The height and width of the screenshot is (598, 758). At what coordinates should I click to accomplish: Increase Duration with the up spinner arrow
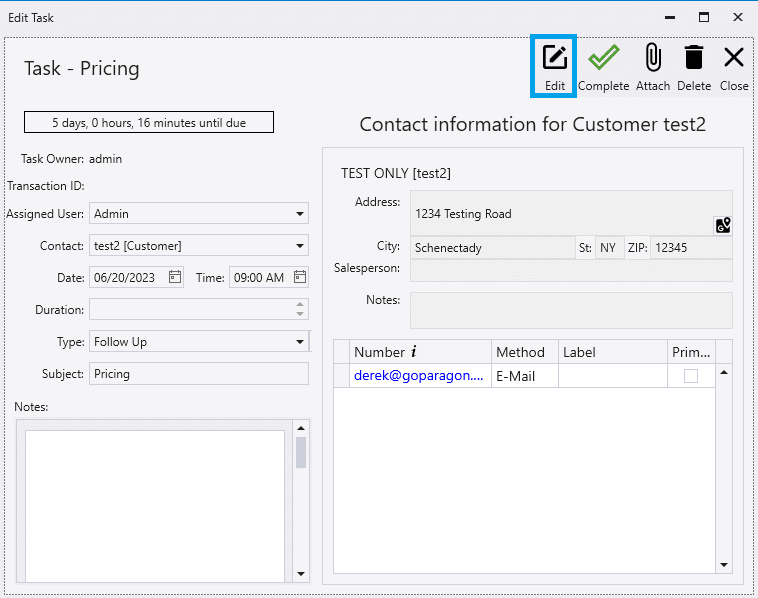[300, 304]
